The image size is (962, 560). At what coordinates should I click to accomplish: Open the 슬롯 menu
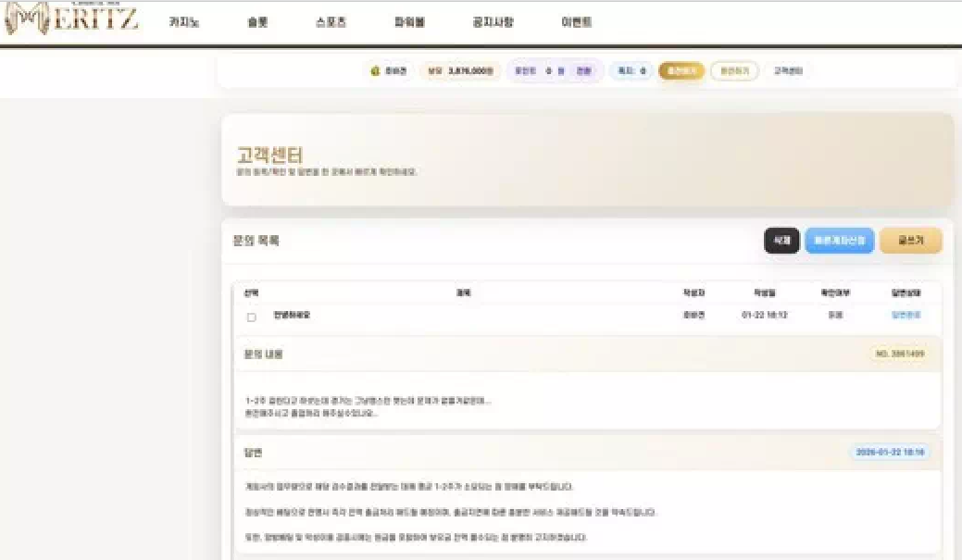[x=257, y=22]
